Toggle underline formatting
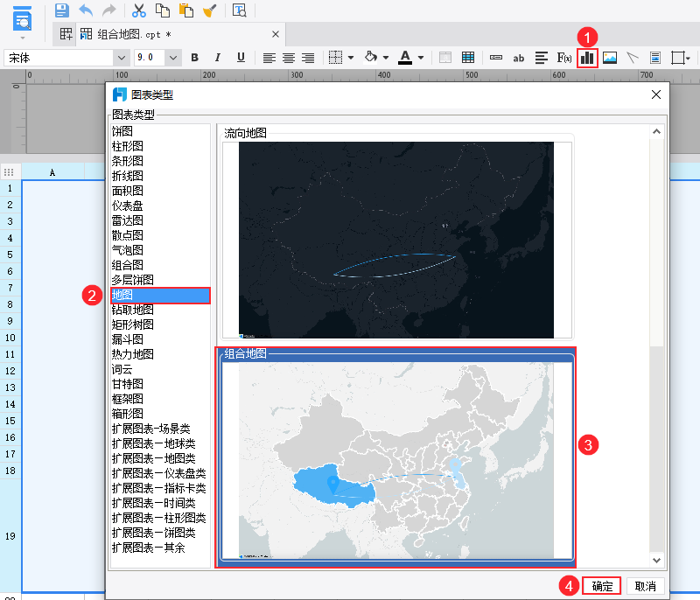700x600 pixels. [x=241, y=58]
